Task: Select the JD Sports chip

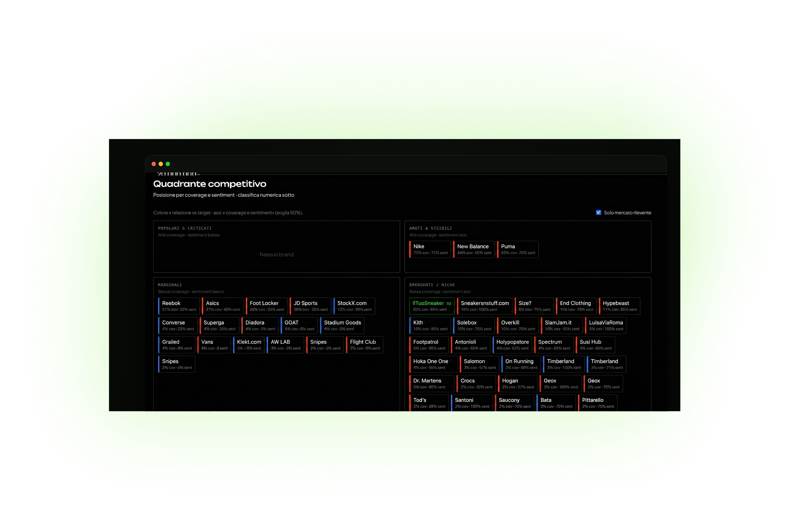Action: [x=310, y=306]
